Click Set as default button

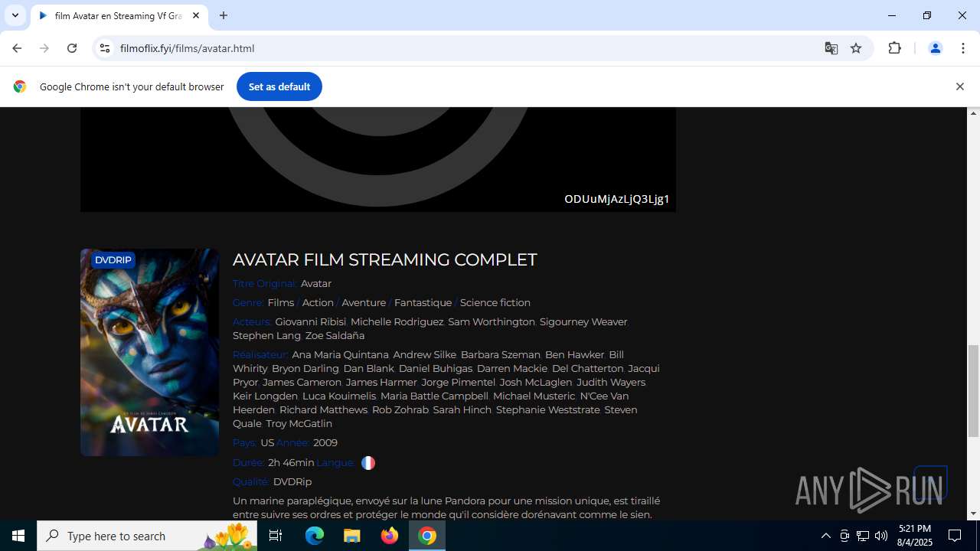[279, 86]
